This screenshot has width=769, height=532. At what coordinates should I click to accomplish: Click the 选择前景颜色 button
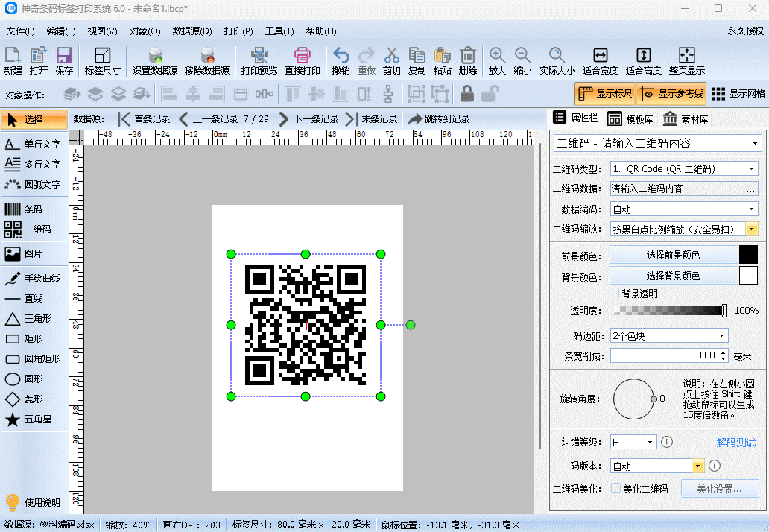point(673,255)
